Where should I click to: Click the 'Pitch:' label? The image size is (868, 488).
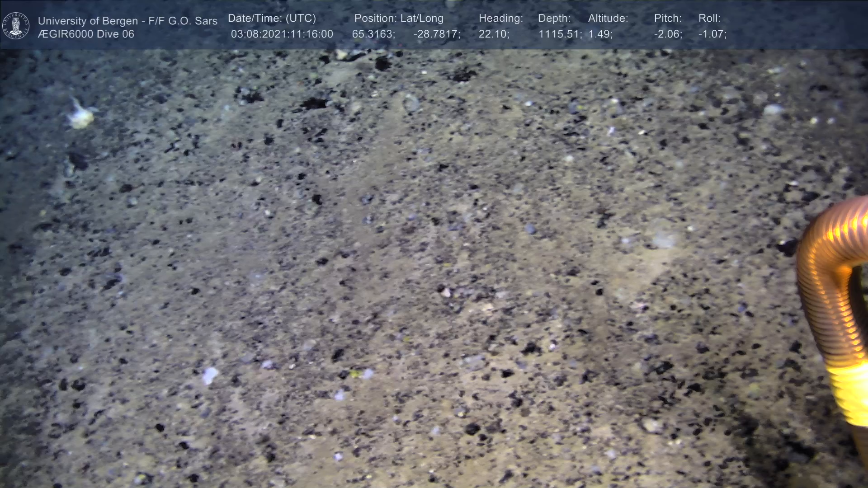point(668,19)
